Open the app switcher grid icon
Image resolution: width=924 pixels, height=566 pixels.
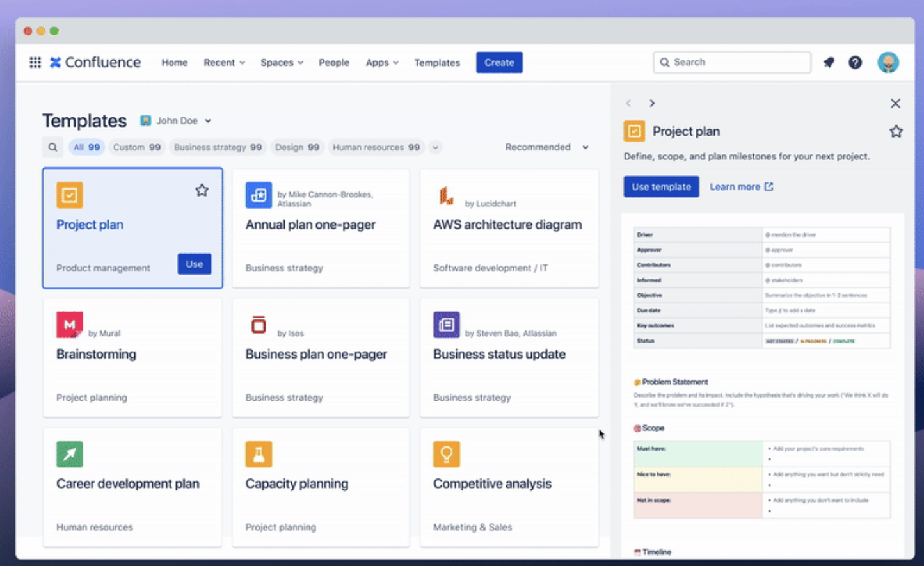click(x=35, y=62)
